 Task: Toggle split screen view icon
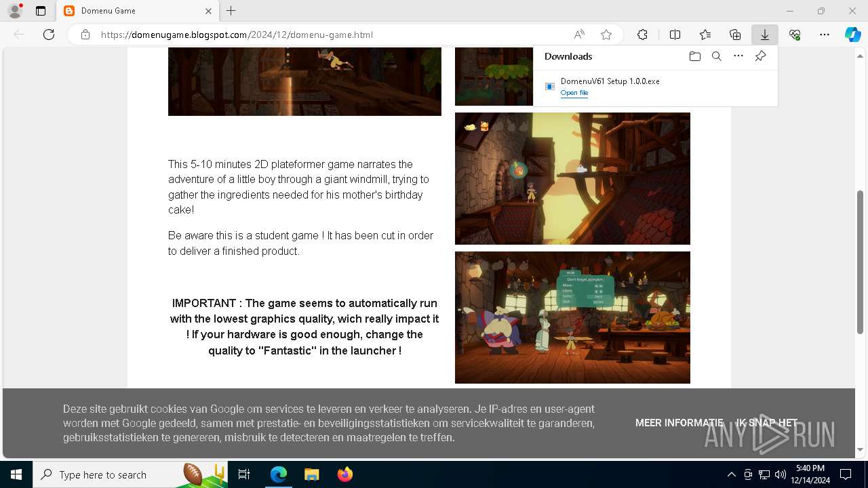coord(675,35)
